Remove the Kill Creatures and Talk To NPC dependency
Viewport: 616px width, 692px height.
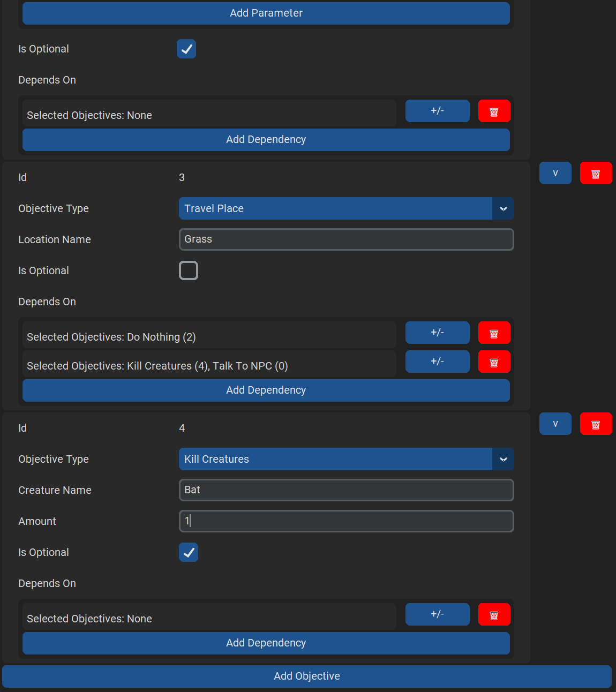[494, 362]
